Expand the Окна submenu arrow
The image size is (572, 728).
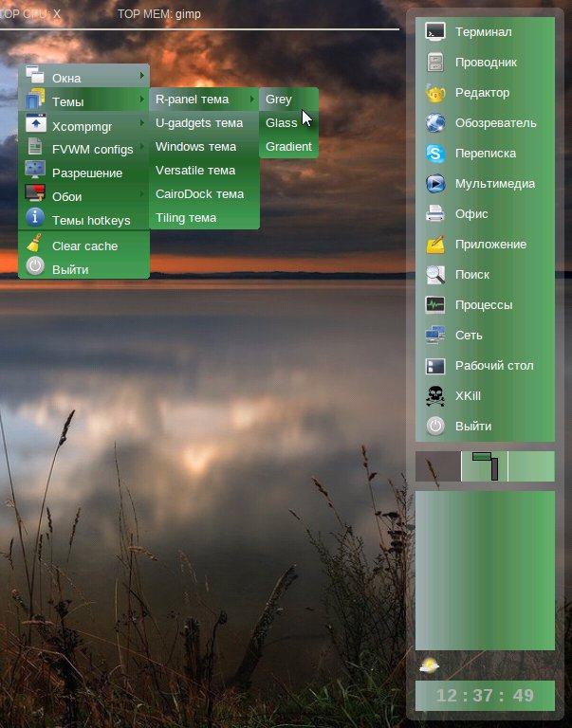pyautogui.click(x=141, y=75)
